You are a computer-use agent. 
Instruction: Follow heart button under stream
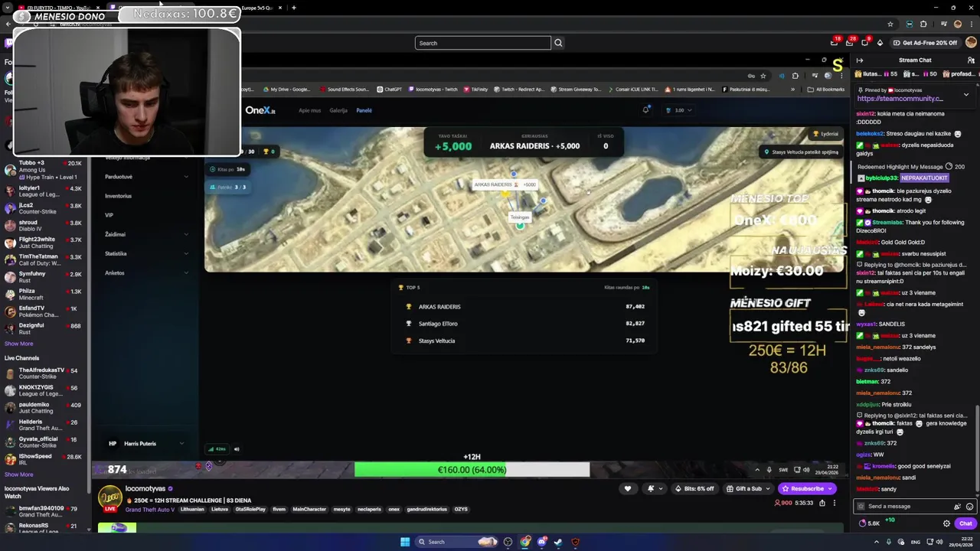click(x=628, y=488)
